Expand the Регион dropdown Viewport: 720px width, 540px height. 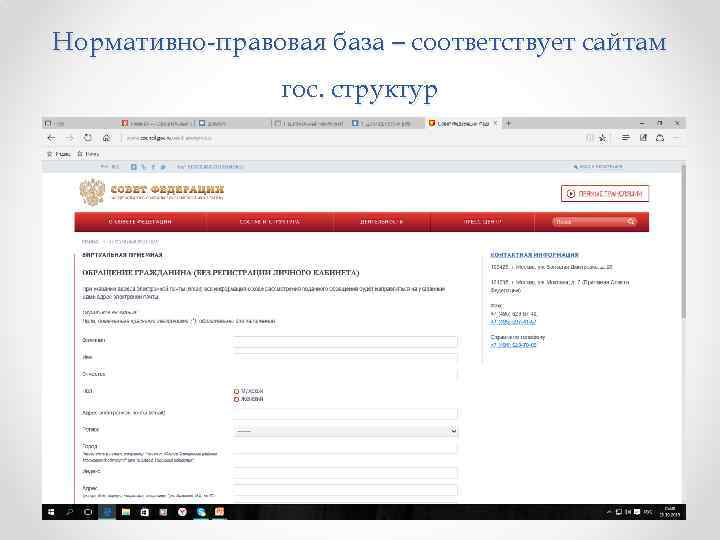coord(345,431)
